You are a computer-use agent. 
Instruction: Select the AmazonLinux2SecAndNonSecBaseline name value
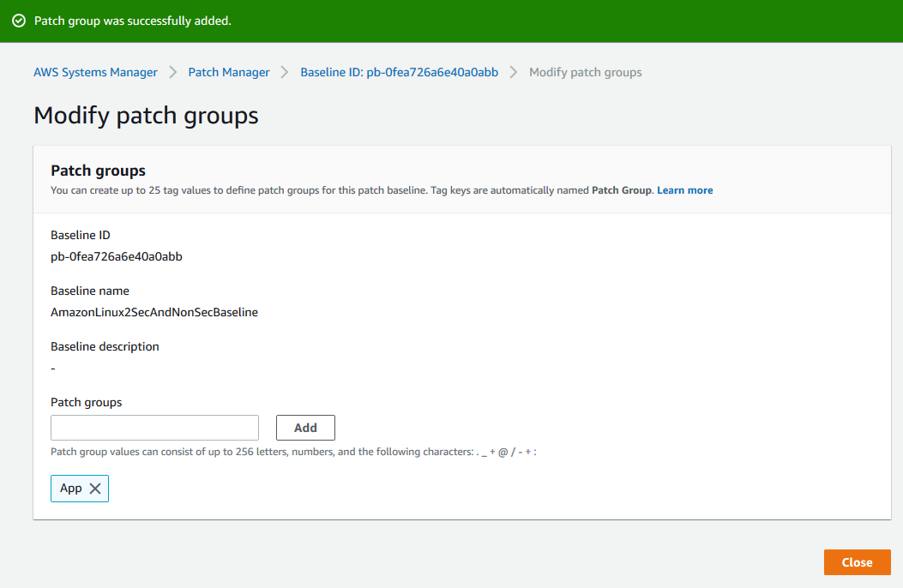point(154,312)
